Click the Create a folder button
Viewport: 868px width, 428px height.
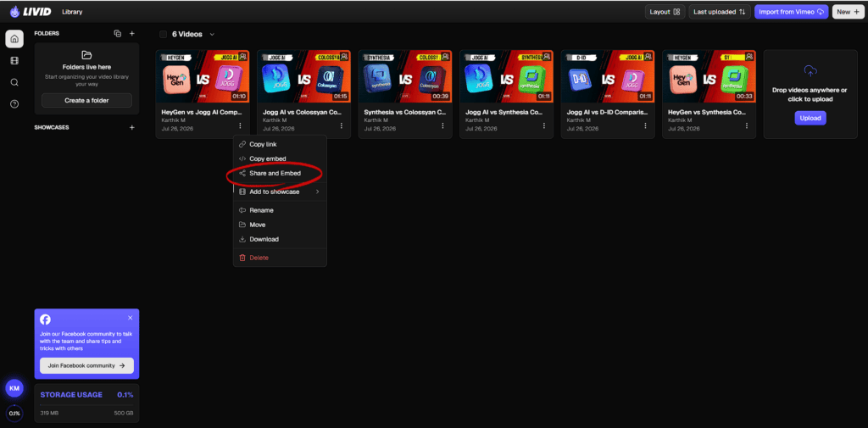(x=87, y=100)
